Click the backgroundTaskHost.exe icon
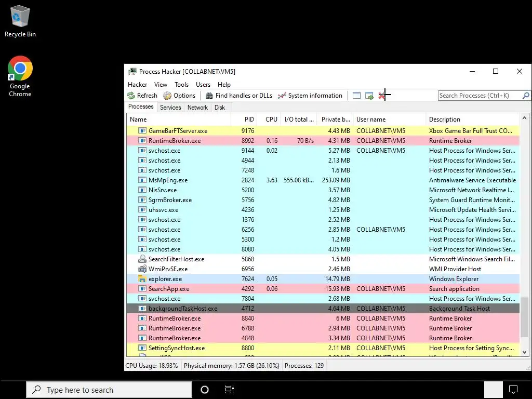This screenshot has width=532, height=399. tap(142, 309)
